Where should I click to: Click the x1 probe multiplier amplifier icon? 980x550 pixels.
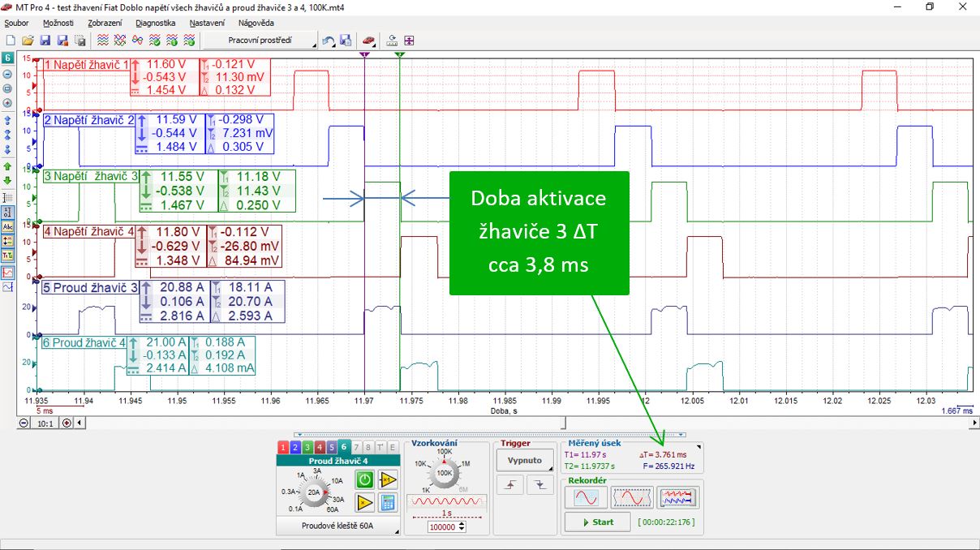pos(388,479)
